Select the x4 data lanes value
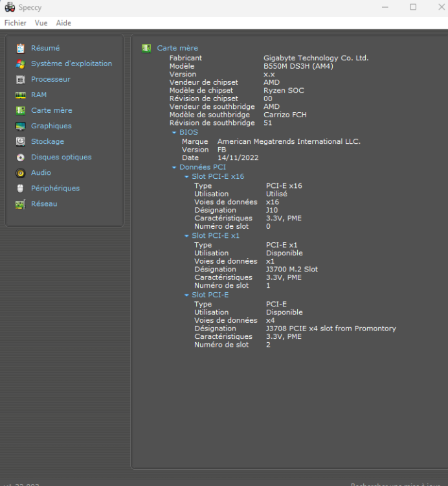 270,321
